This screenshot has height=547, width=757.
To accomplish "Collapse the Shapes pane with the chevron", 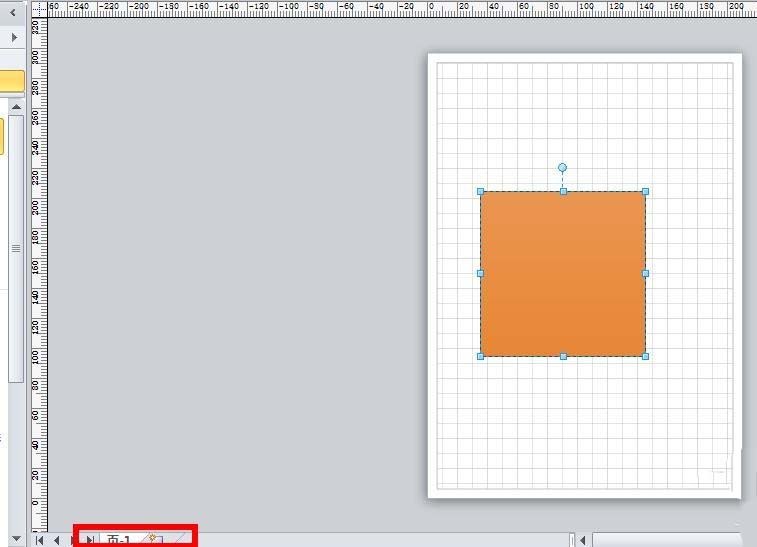I will coord(13,14).
